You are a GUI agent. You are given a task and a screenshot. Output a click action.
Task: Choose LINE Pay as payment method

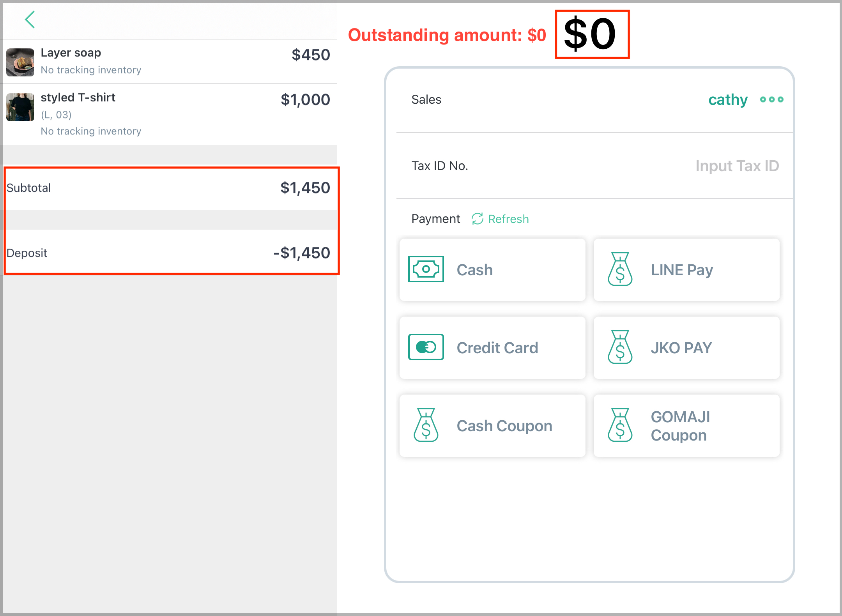tap(686, 270)
